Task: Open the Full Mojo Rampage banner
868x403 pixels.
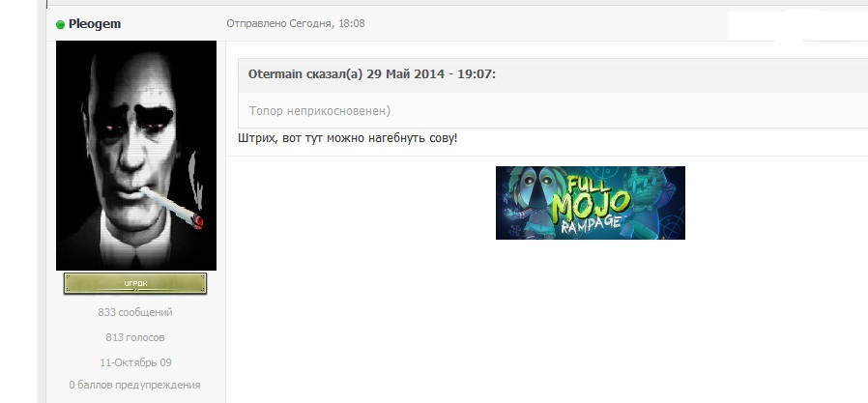Action: point(591,203)
